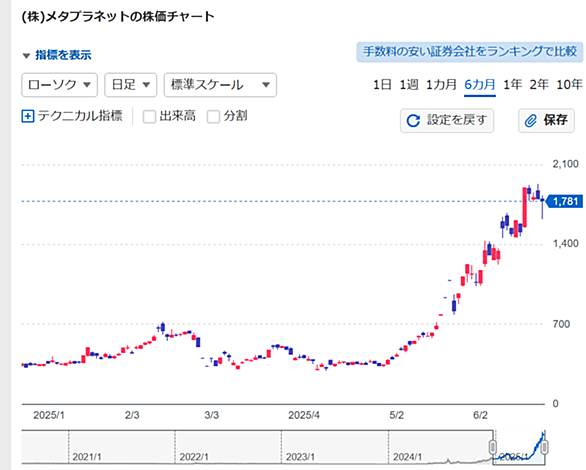
Task: Select the 10年 period tab
Action: [569, 85]
